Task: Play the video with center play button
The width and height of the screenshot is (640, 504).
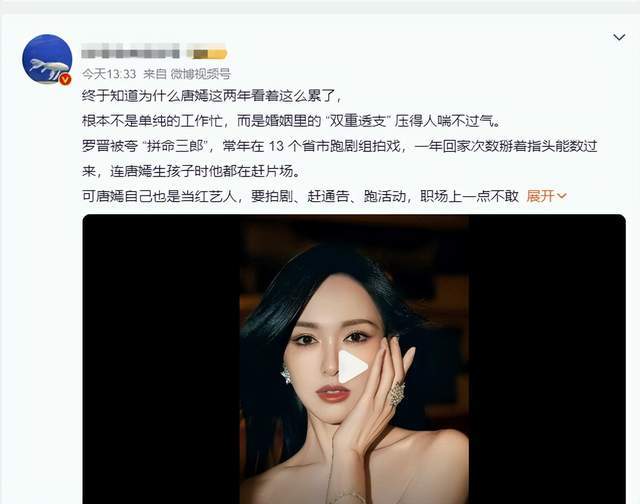Action: (353, 367)
